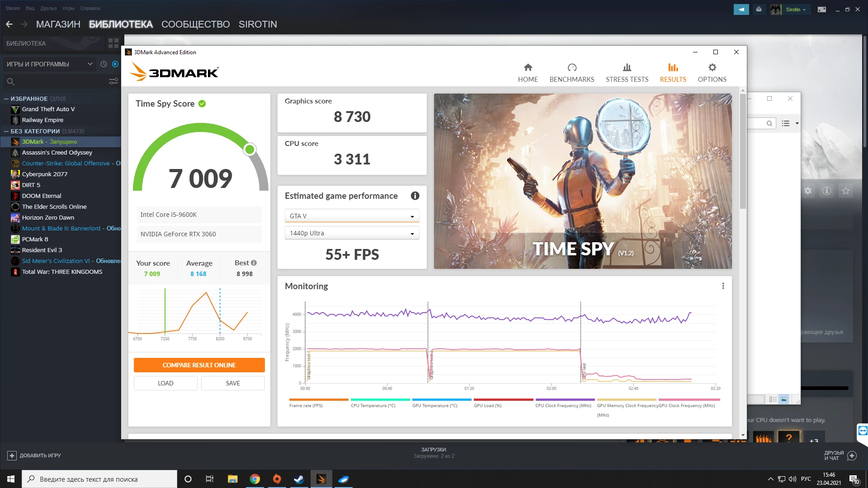The width and height of the screenshot is (868, 488).
Task: Open the 3DMark Home tab
Action: click(x=528, y=73)
